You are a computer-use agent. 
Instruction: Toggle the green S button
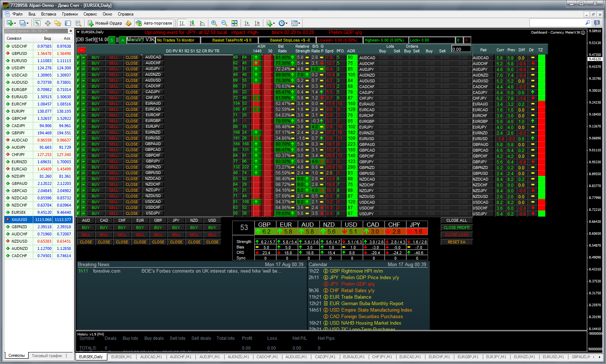click(112, 40)
